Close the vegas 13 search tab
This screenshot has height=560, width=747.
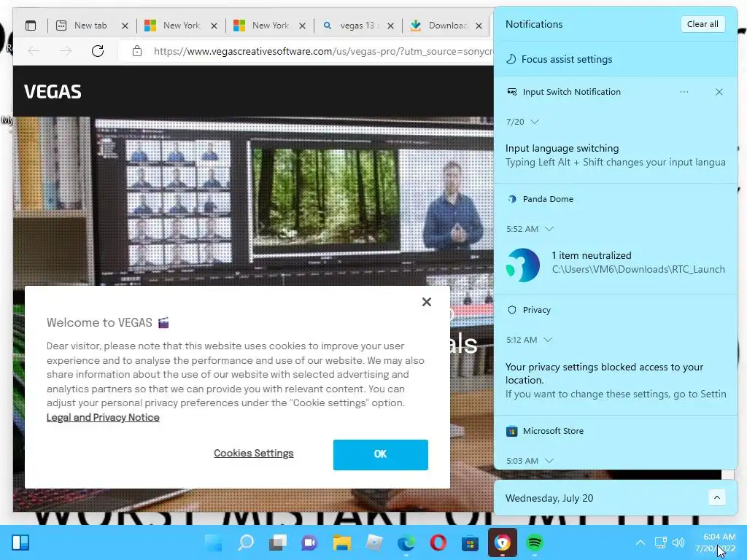click(x=391, y=26)
